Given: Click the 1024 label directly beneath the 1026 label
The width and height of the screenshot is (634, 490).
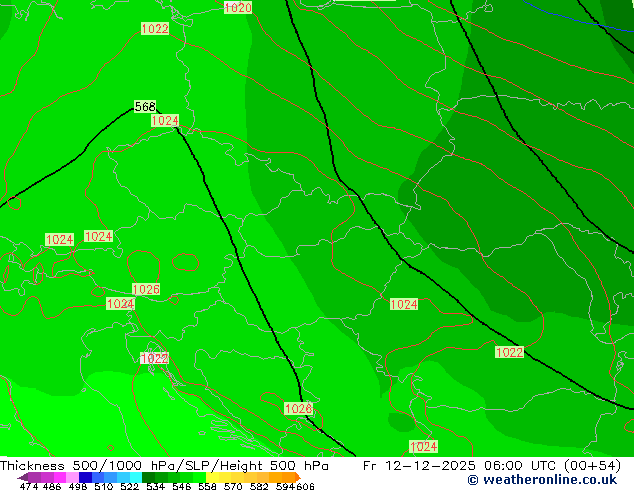Looking at the screenshot, I should tap(120, 304).
